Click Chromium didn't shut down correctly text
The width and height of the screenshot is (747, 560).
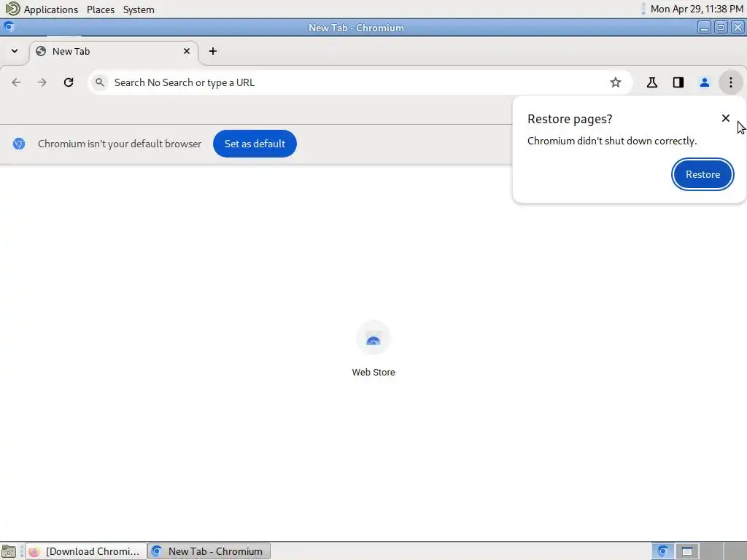tap(612, 141)
